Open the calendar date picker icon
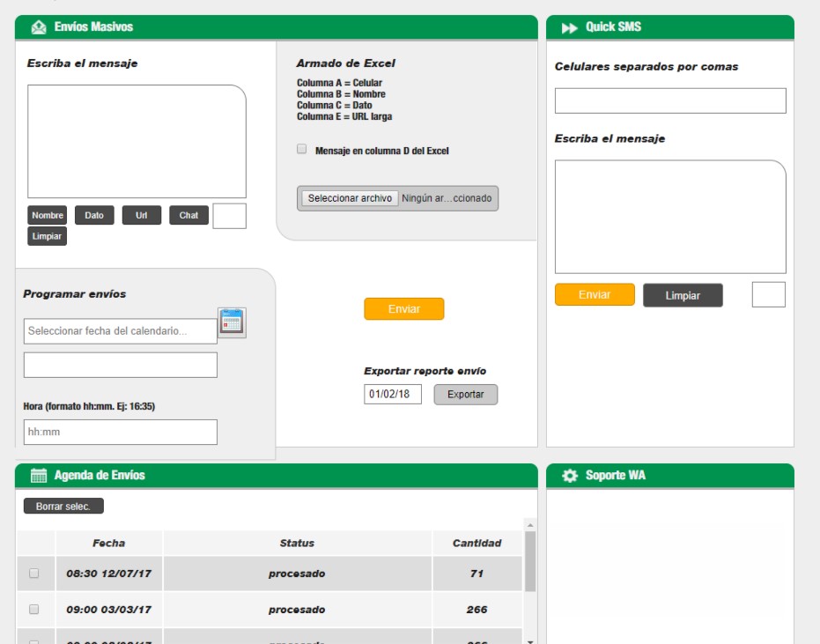This screenshot has width=820, height=644. point(232,322)
